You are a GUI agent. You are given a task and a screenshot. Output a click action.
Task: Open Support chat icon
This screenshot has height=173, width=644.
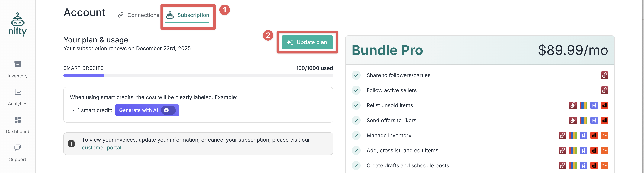(18, 148)
